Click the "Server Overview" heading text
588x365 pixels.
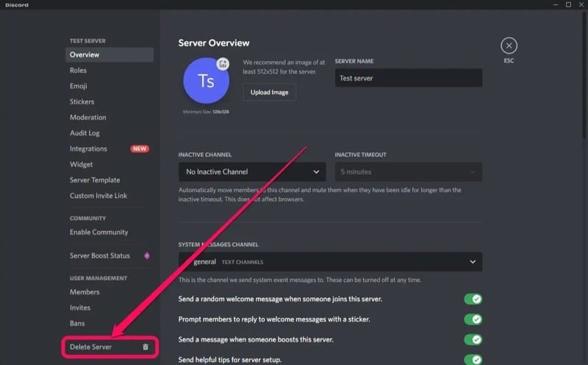(214, 43)
